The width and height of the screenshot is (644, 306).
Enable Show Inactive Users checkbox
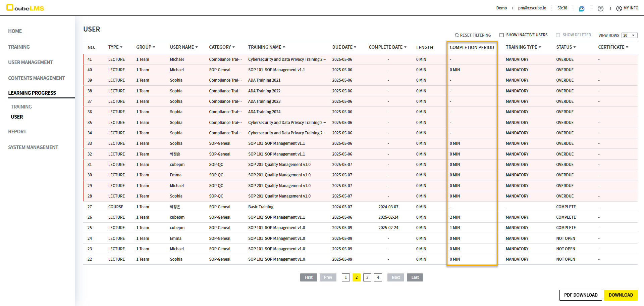tap(501, 35)
